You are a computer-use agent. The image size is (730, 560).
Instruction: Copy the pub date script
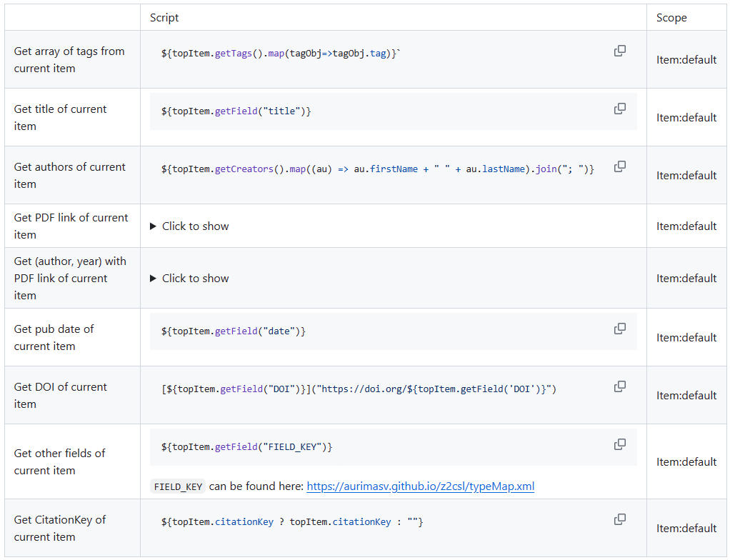coord(619,329)
